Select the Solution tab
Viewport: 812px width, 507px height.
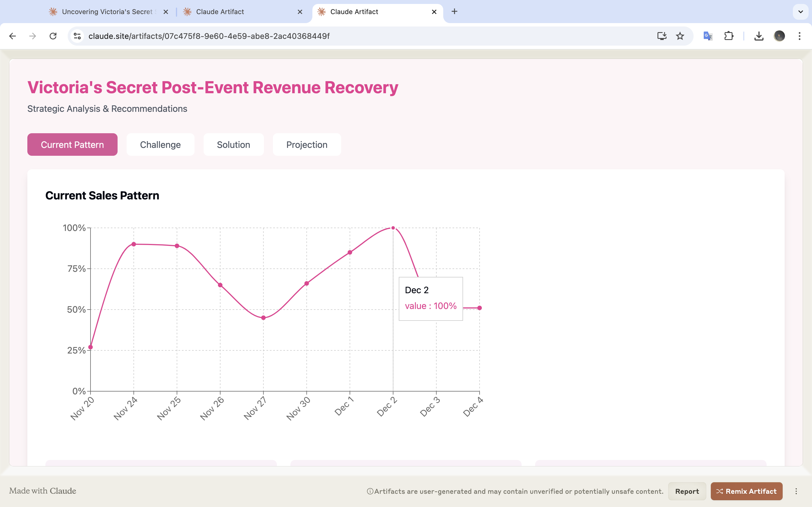coord(233,144)
